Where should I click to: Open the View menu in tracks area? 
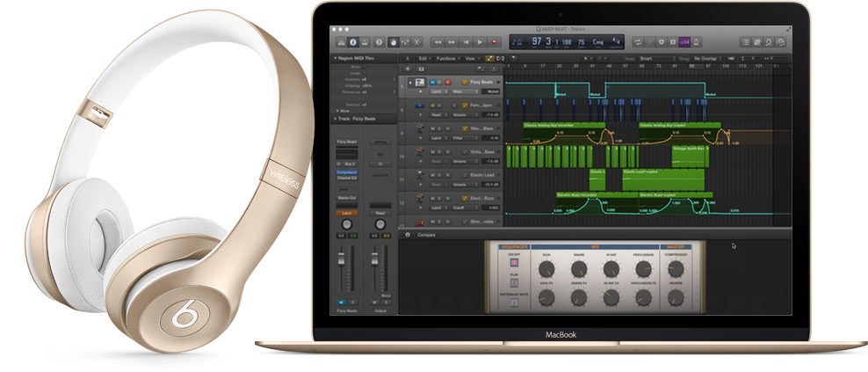click(471, 58)
